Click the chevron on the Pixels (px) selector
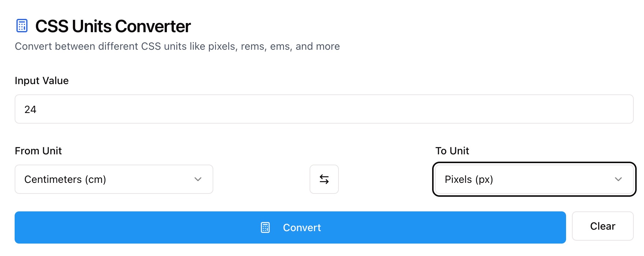Screen dimensions: 644x256 tap(618, 179)
